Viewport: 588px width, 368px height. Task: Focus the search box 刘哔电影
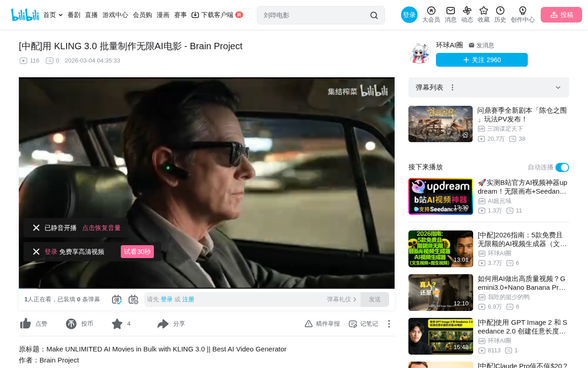(x=315, y=15)
